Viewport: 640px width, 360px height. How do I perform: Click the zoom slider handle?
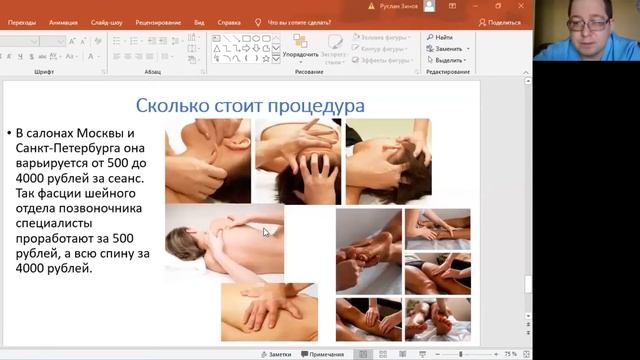pyautogui.click(x=461, y=354)
